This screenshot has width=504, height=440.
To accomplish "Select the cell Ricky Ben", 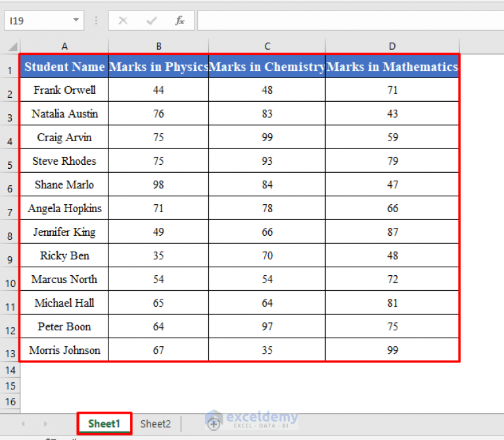I will (x=64, y=255).
